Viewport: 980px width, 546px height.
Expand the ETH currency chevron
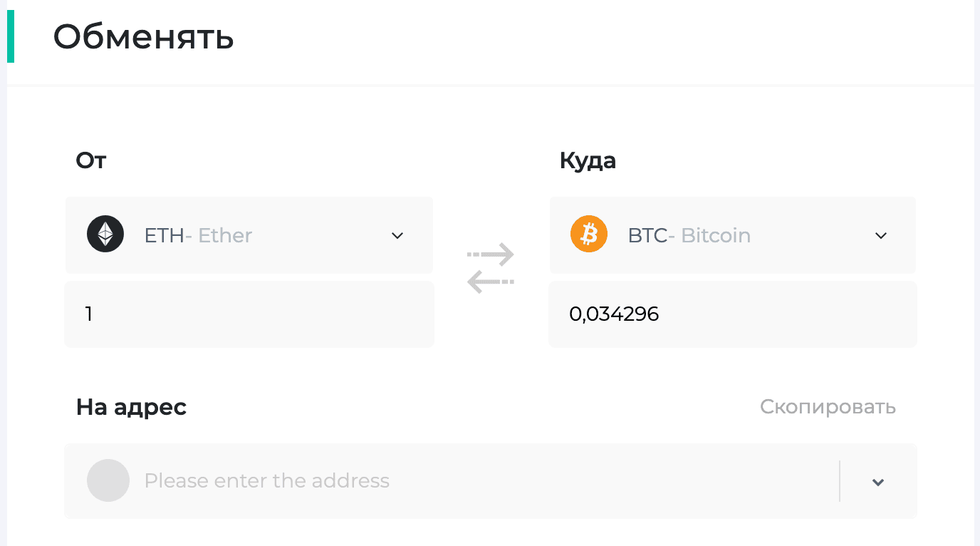(x=397, y=235)
